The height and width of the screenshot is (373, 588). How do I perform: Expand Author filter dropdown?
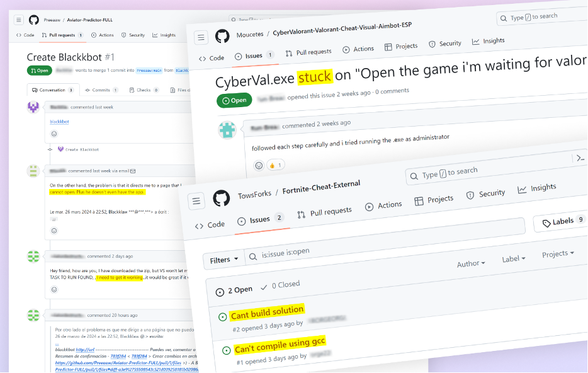click(x=471, y=264)
